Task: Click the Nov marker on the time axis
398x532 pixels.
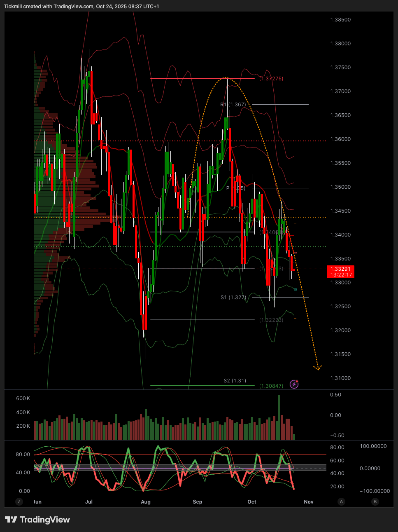Action: 309,502
